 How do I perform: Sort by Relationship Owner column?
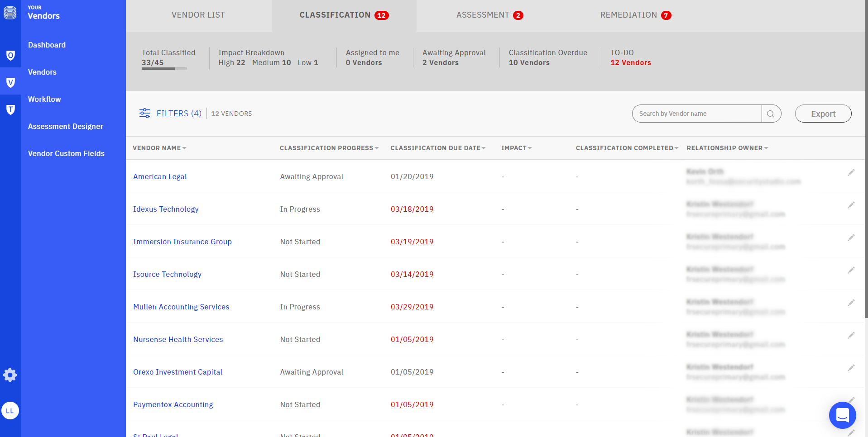pos(727,148)
